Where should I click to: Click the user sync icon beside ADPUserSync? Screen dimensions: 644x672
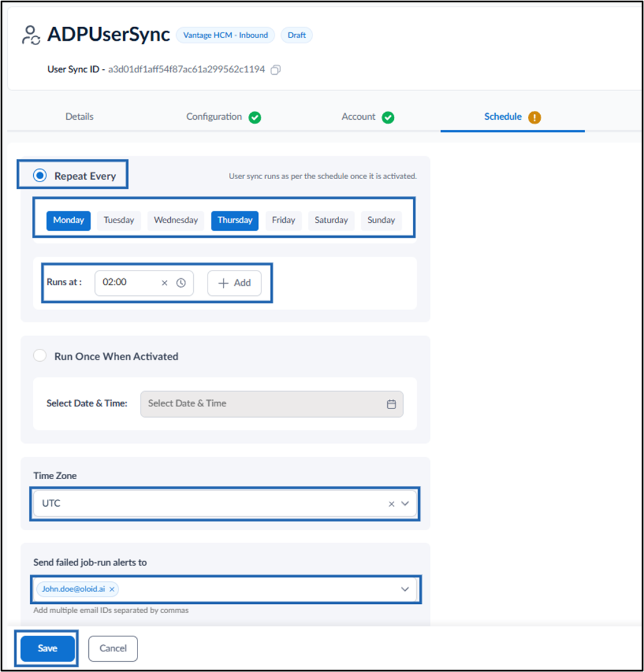point(31,35)
